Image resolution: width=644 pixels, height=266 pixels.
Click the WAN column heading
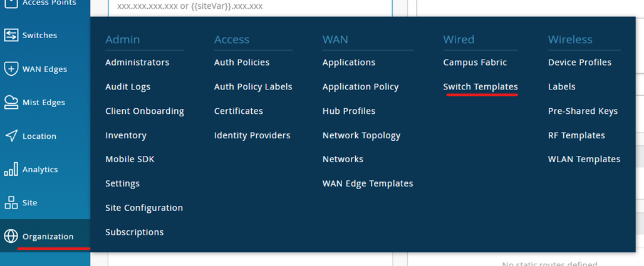pos(335,39)
